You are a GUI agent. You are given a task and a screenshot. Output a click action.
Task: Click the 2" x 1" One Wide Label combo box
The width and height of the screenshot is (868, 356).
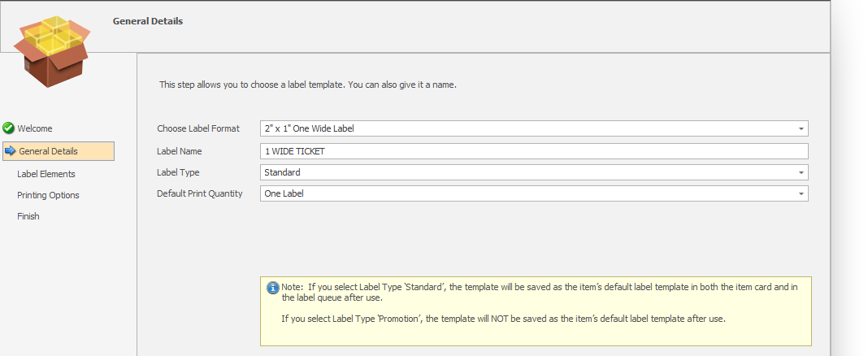(x=534, y=128)
